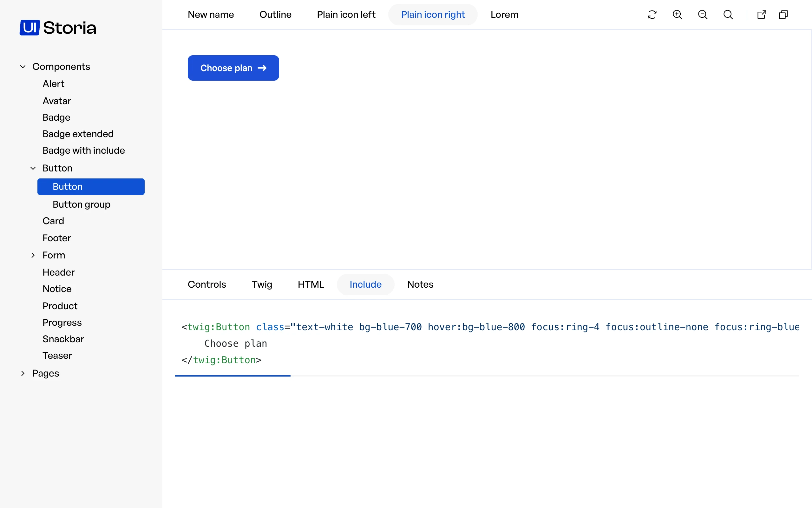Open the Avatar component
The width and height of the screenshot is (812, 508).
57,101
